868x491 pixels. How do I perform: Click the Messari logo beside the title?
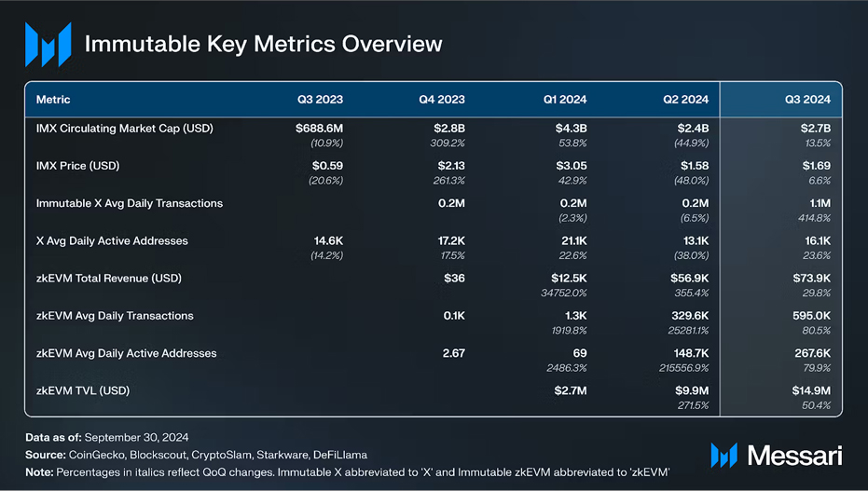click(x=48, y=45)
